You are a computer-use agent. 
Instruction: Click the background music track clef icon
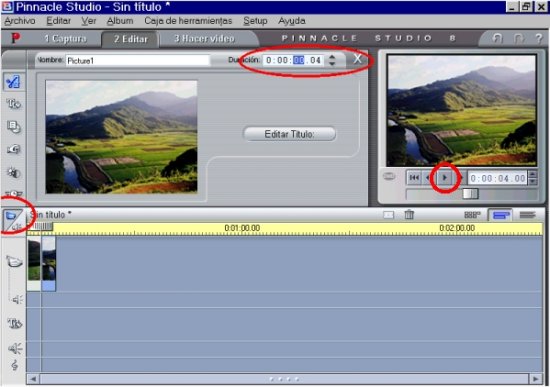point(15,366)
